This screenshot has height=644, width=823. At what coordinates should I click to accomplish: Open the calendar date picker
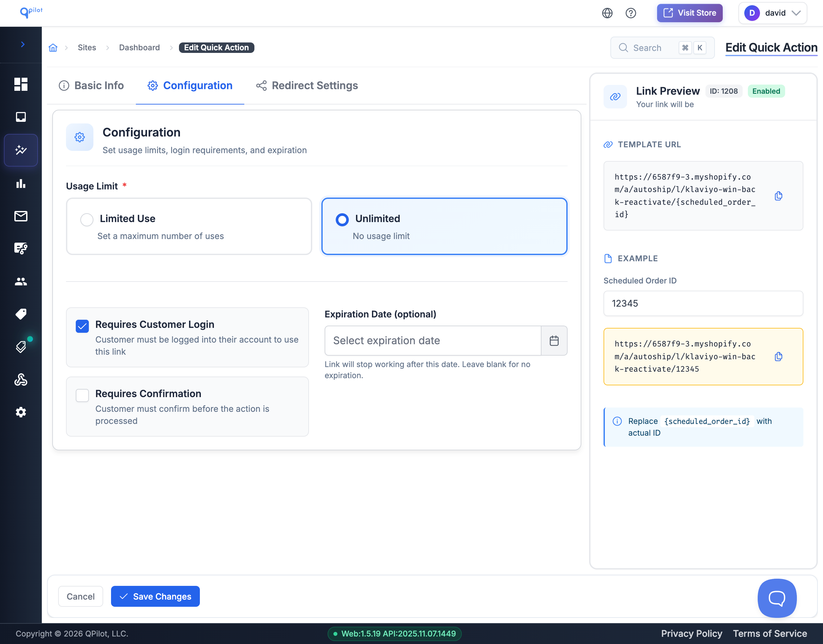(554, 341)
